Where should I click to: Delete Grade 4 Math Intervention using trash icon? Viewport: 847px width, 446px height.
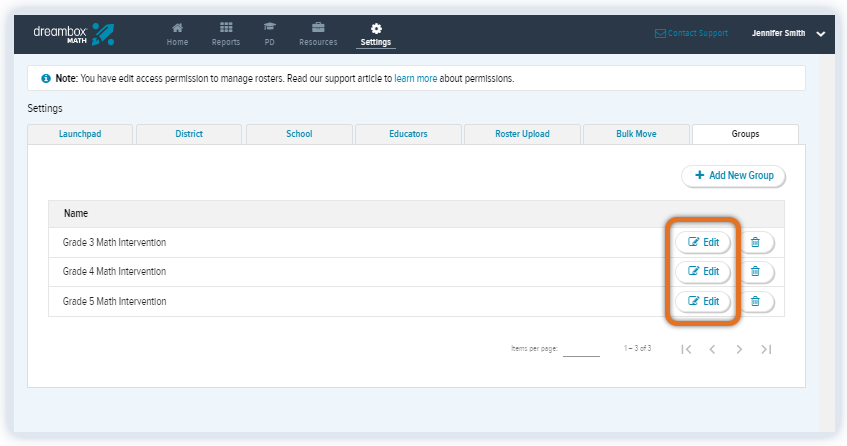click(x=756, y=271)
